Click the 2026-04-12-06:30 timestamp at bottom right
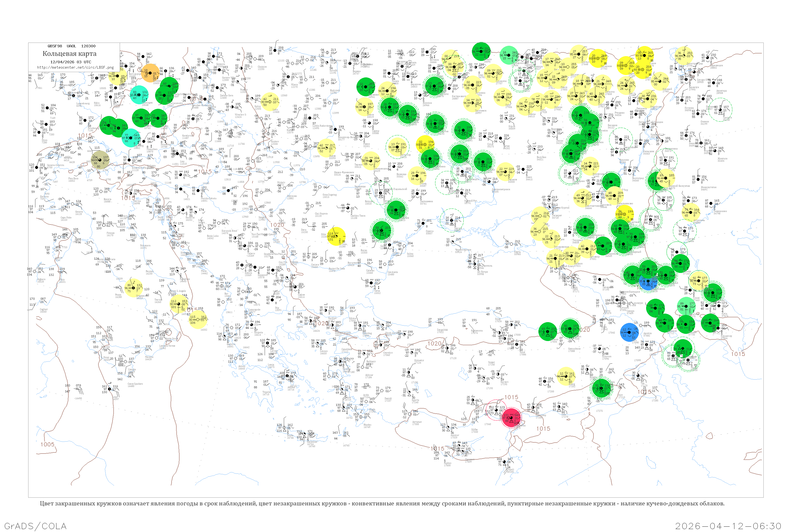This screenshot has width=798, height=532. pos(728,526)
